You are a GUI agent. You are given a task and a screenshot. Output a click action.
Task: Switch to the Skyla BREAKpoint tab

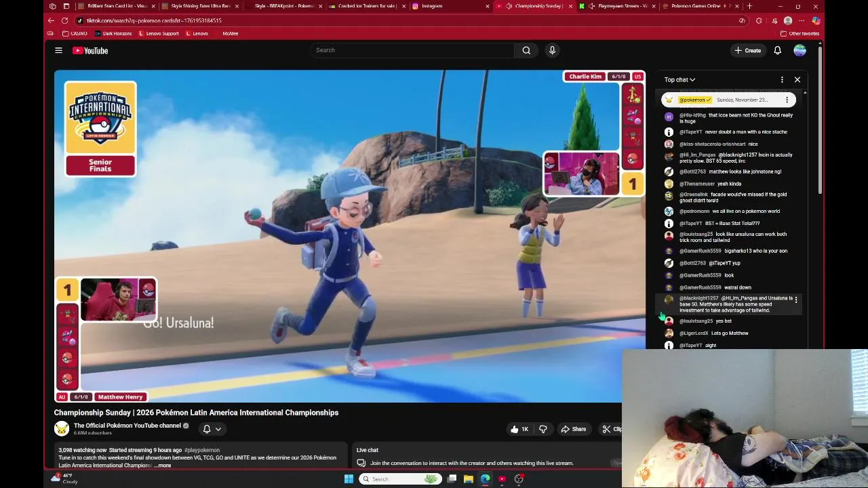[283, 6]
